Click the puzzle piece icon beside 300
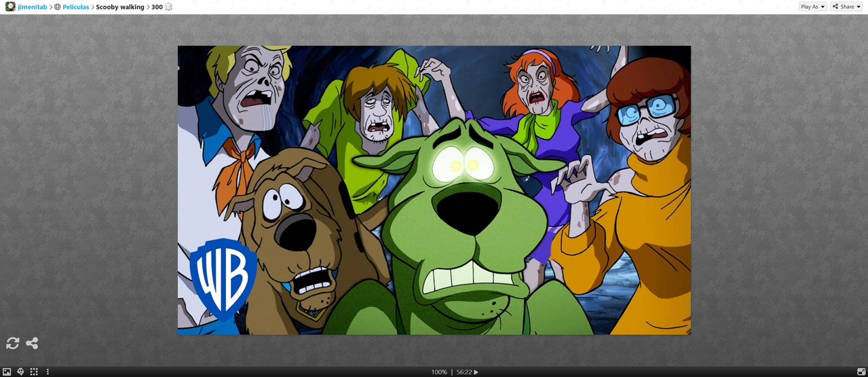 168,7
